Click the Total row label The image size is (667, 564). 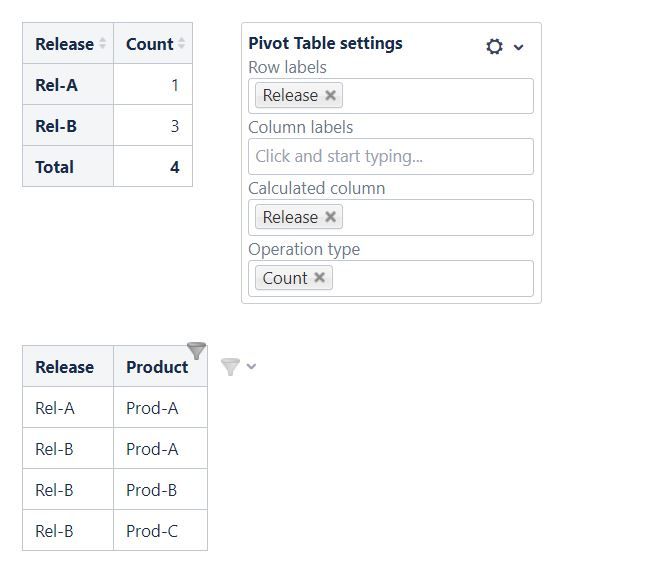55,167
